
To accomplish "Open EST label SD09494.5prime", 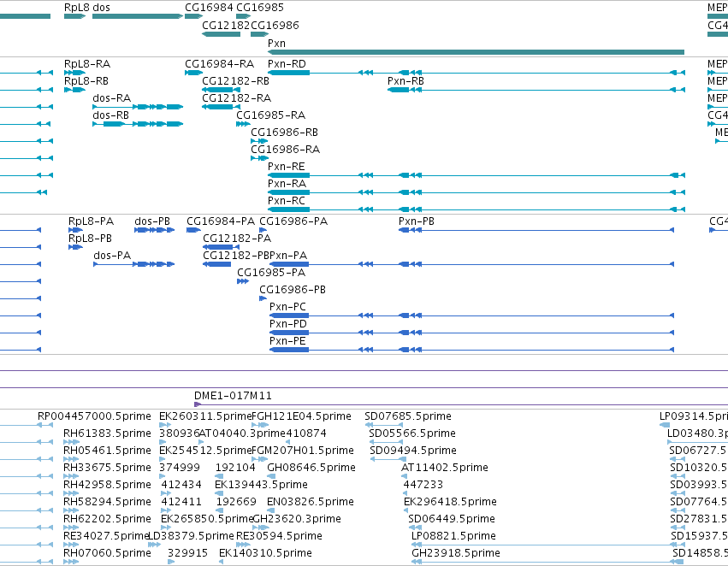I will click(413, 451).
